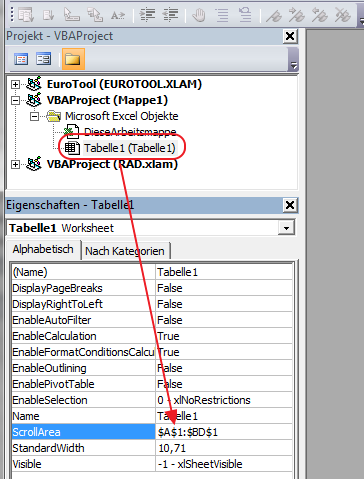Select the Visible property row

coord(83,464)
